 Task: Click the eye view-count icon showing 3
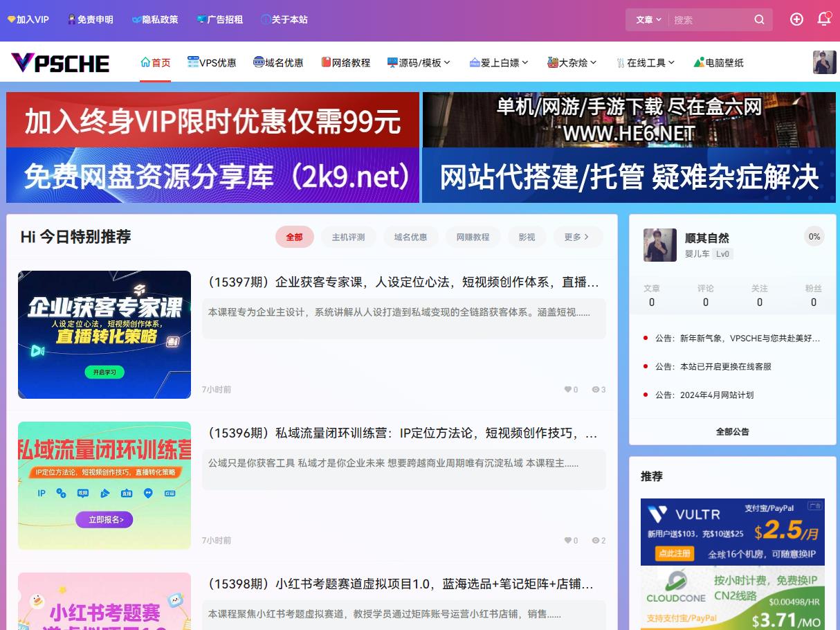click(594, 389)
